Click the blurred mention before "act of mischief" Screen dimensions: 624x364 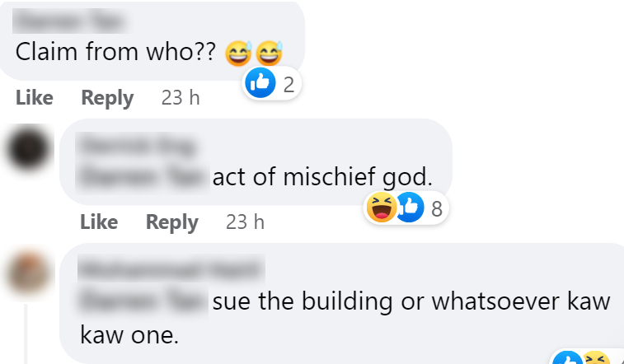pos(142,176)
